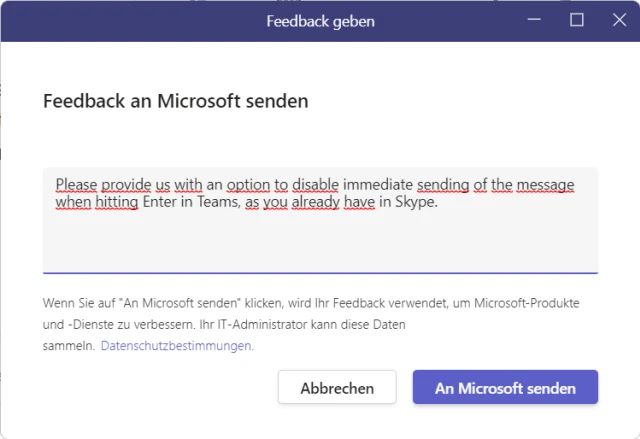Close the Feedback geben dialog
Screen dimensions: 640x439
[619, 20]
